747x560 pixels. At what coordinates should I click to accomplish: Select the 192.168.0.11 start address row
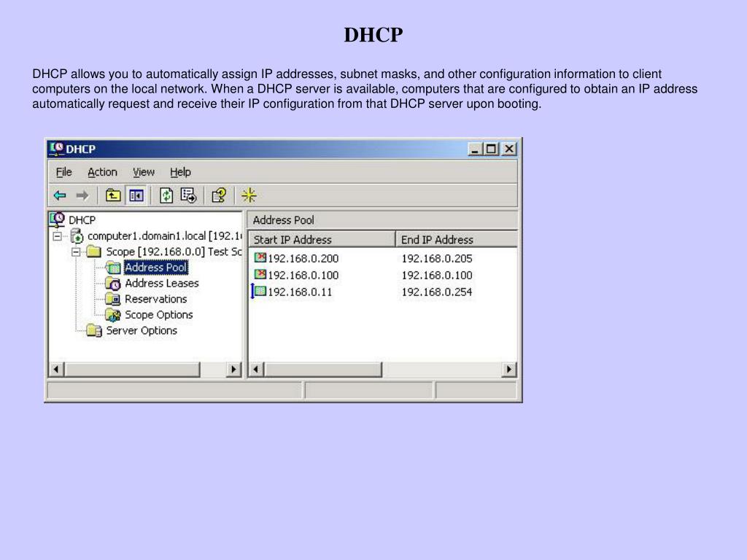(x=300, y=292)
